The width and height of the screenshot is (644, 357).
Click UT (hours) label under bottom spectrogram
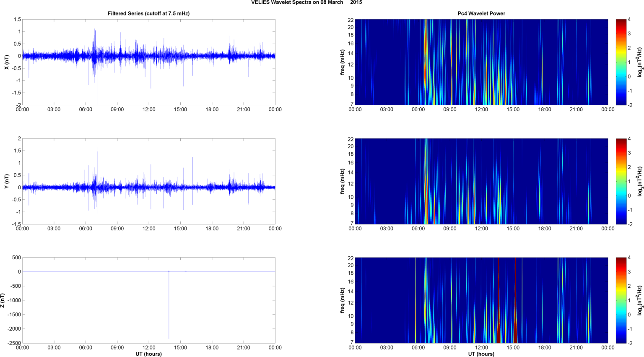coord(481,354)
